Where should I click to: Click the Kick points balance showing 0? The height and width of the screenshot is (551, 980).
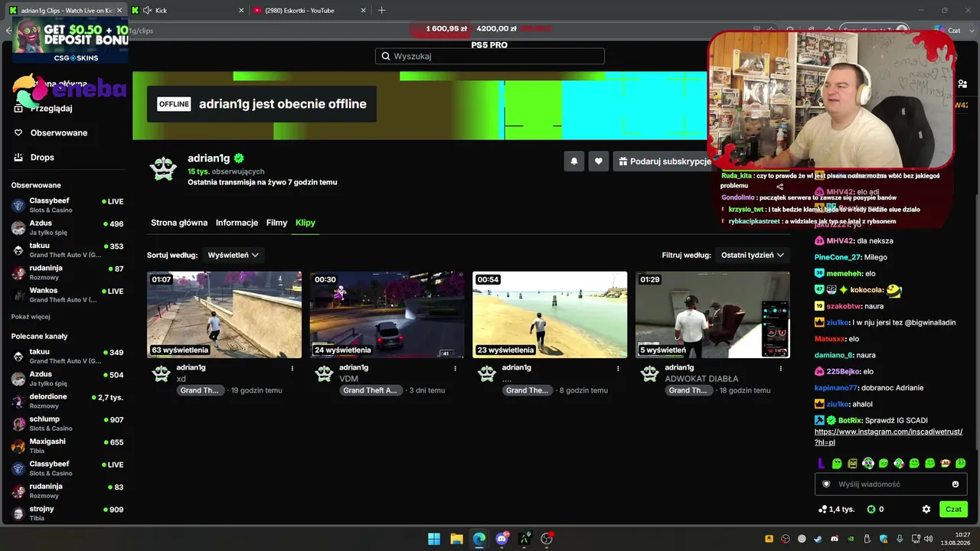click(875, 509)
